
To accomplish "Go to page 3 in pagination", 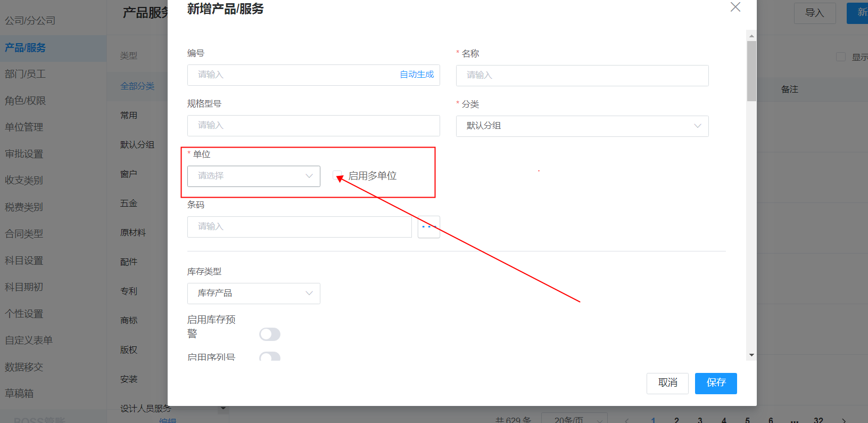I will 700,420.
